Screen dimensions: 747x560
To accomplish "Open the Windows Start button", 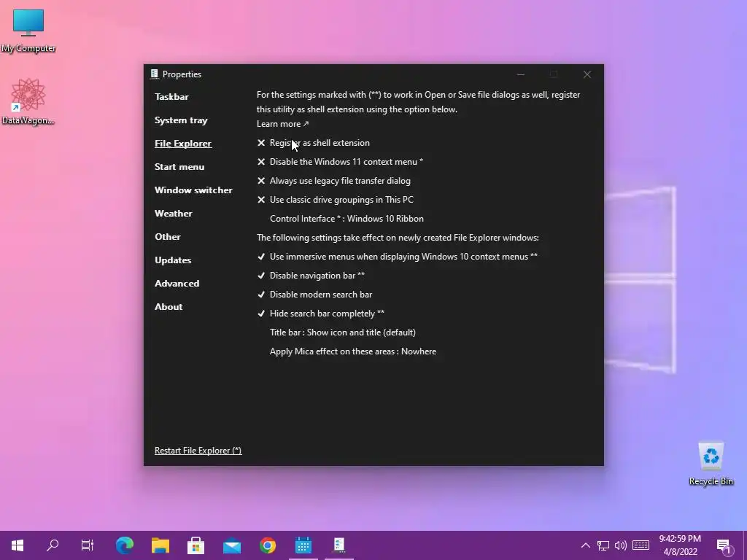I will coord(18,545).
